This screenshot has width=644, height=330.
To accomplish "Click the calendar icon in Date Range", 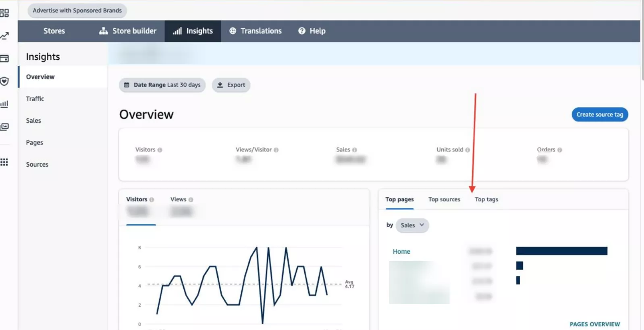I will 127,85.
